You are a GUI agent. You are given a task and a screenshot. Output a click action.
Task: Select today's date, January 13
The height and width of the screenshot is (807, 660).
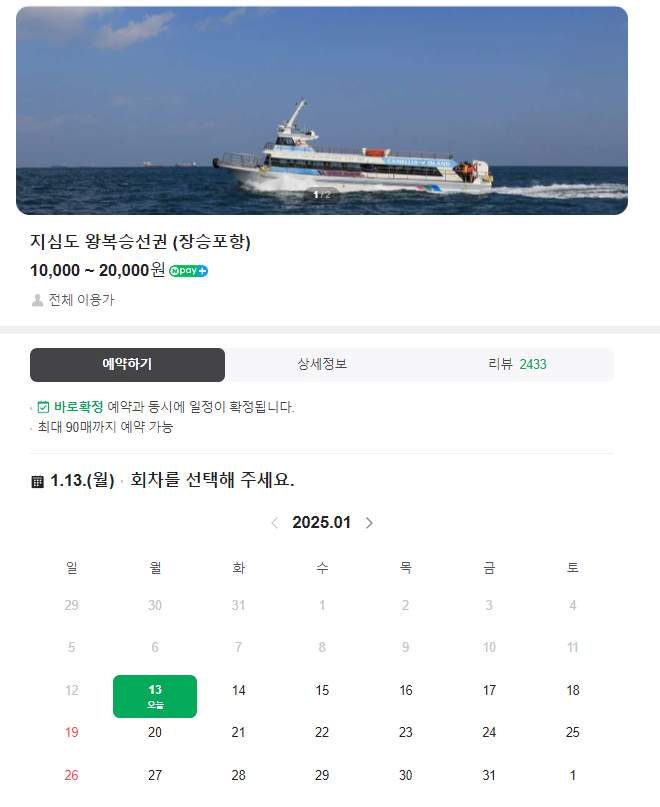tap(155, 695)
